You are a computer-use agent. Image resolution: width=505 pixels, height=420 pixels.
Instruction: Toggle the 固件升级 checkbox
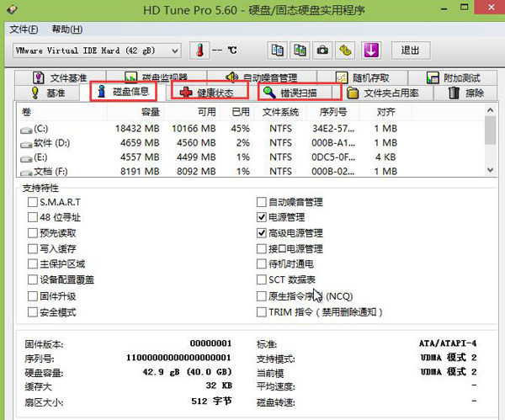(x=33, y=296)
